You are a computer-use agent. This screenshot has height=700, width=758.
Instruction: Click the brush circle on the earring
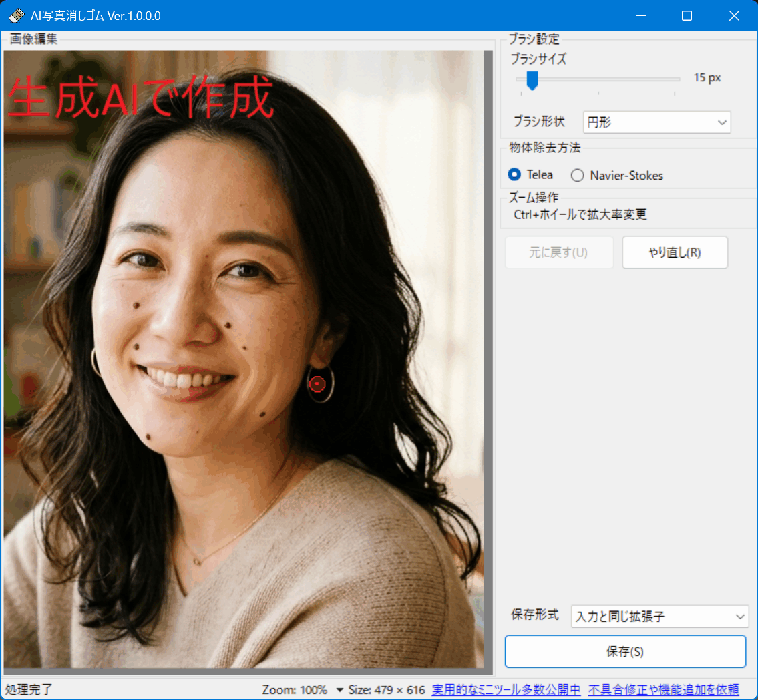[x=317, y=384]
